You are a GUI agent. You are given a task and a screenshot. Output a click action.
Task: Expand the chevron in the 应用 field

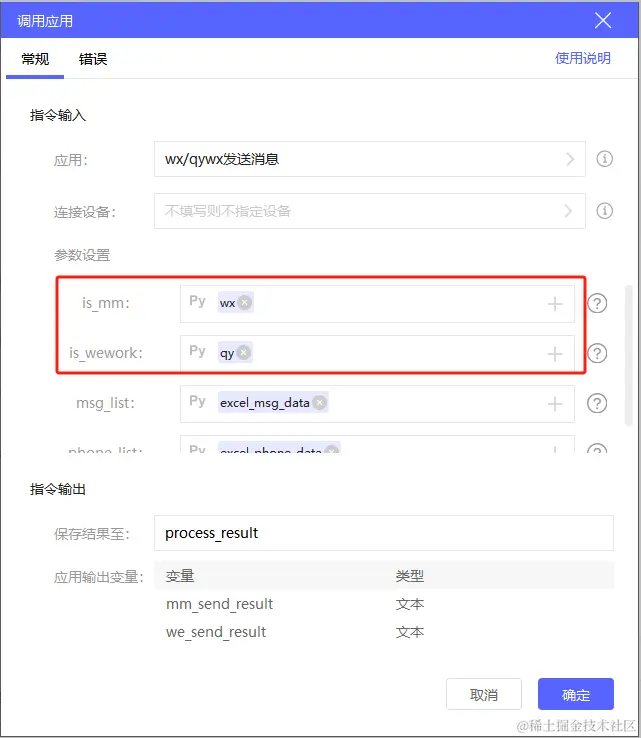pyautogui.click(x=570, y=159)
